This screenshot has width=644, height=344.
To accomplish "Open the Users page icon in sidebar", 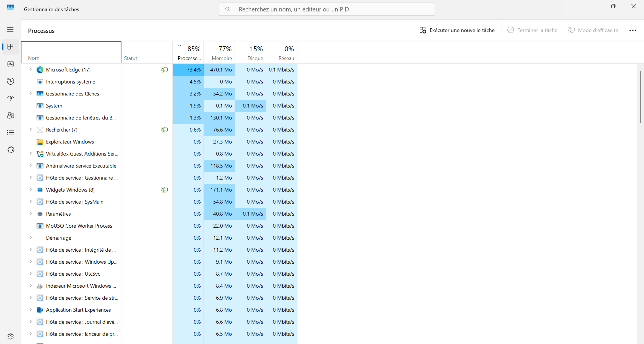I will pos(11,116).
